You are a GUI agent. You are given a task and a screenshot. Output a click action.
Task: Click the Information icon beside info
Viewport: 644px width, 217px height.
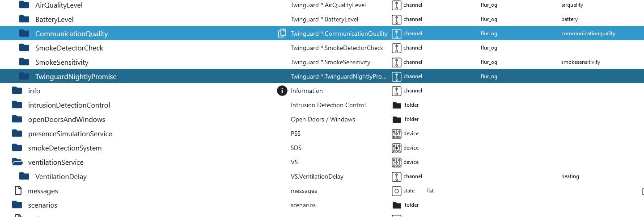click(282, 91)
